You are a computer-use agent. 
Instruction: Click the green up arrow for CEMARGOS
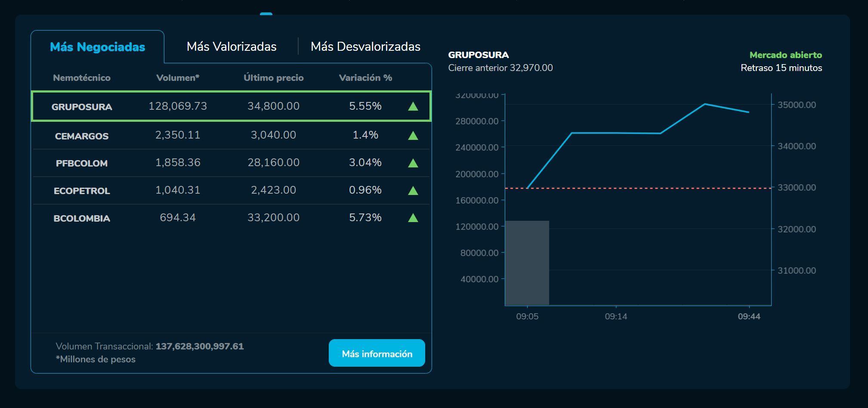[413, 136]
